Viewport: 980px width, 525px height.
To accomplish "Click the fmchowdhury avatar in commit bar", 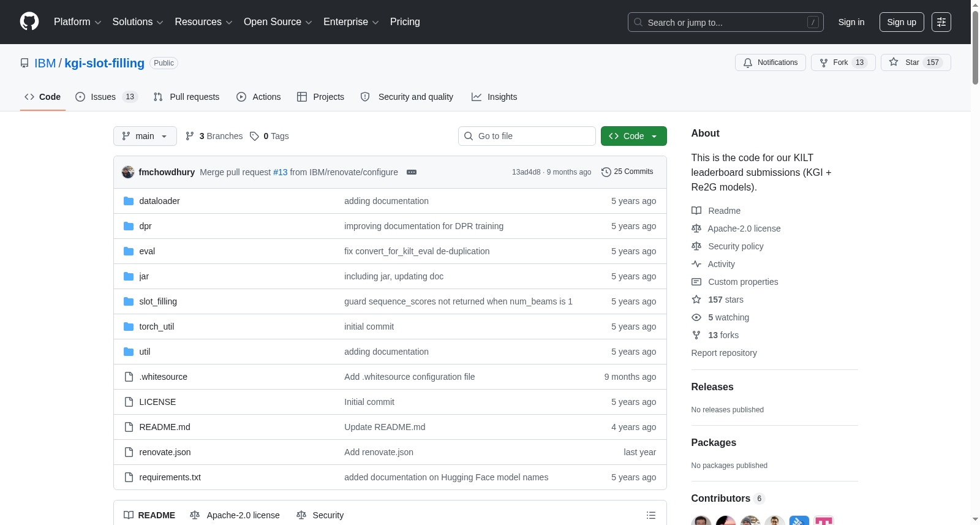I will (128, 172).
